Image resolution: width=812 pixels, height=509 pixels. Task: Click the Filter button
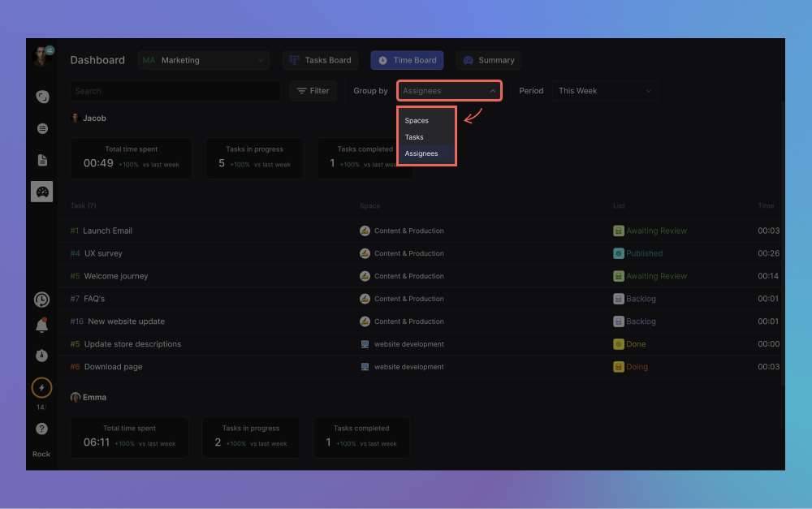tap(313, 91)
